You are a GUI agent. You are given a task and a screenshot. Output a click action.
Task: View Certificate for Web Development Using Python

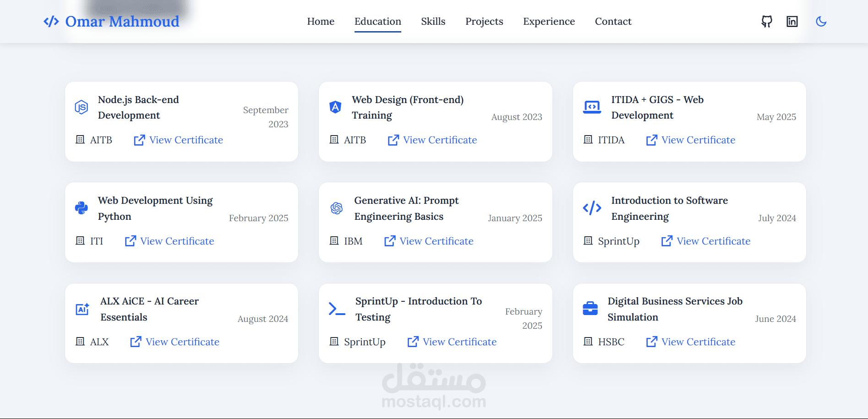point(169,241)
